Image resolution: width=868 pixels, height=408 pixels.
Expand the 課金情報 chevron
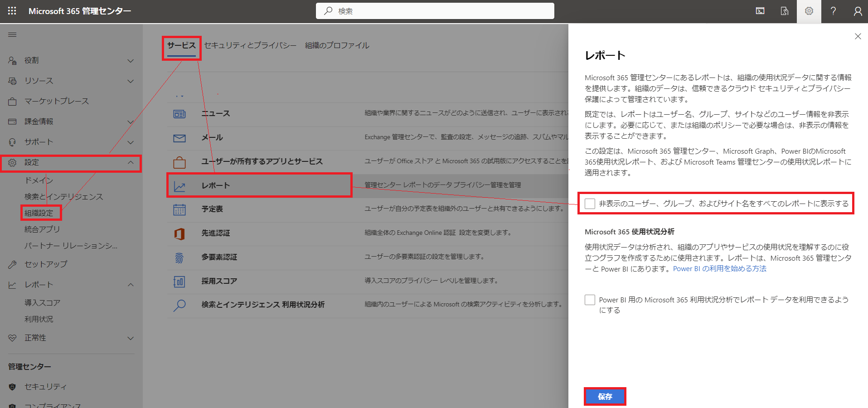coord(131,122)
